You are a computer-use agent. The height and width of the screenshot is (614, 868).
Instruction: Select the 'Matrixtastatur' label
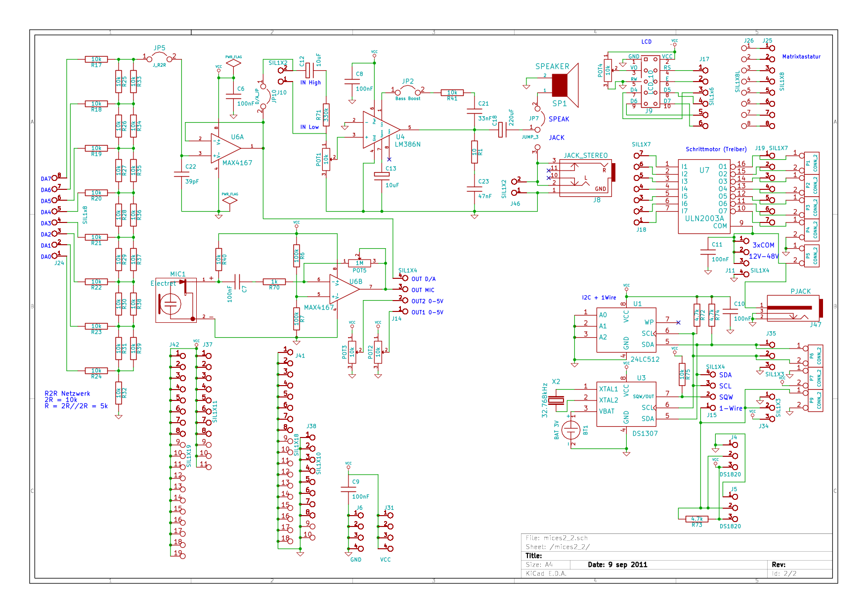pos(801,56)
